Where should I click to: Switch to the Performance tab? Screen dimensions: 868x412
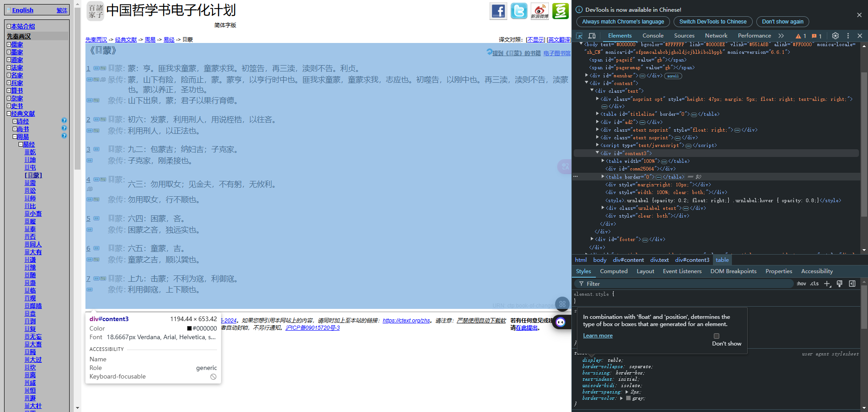tap(754, 36)
